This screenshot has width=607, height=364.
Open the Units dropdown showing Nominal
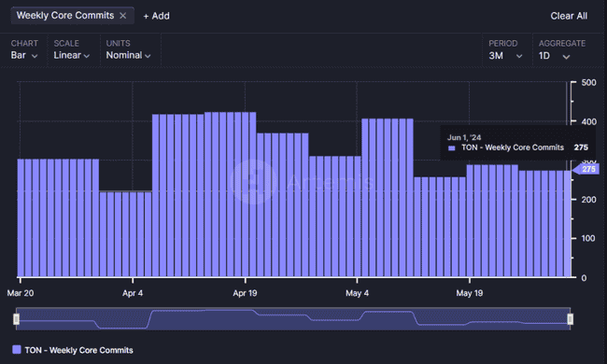tap(128, 55)
